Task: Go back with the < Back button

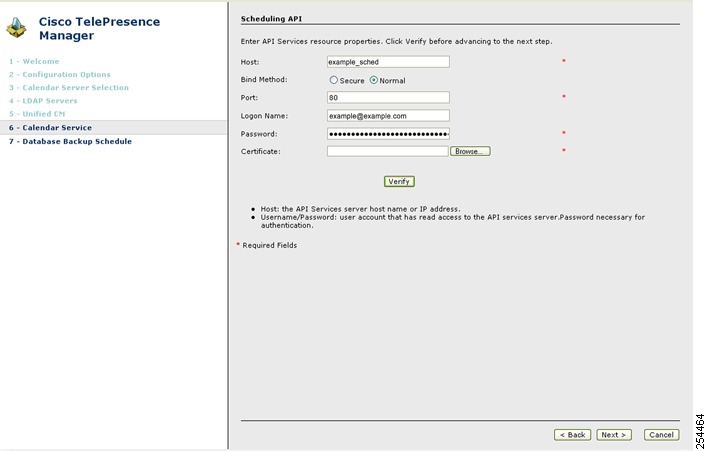Action: 572,435
